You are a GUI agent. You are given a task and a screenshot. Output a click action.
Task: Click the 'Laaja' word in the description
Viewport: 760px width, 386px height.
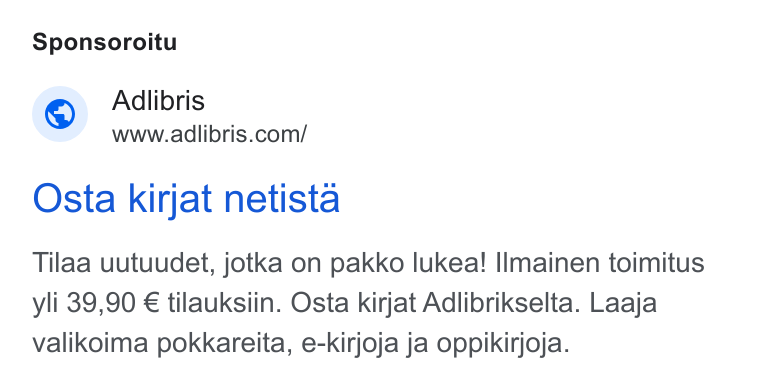tap(623, 304)
